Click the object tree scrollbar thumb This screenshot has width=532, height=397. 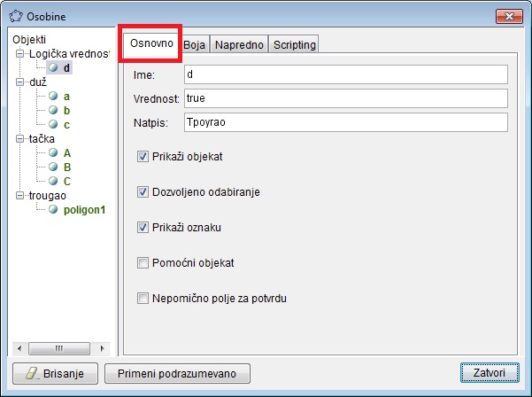click(x=59, y=348)
